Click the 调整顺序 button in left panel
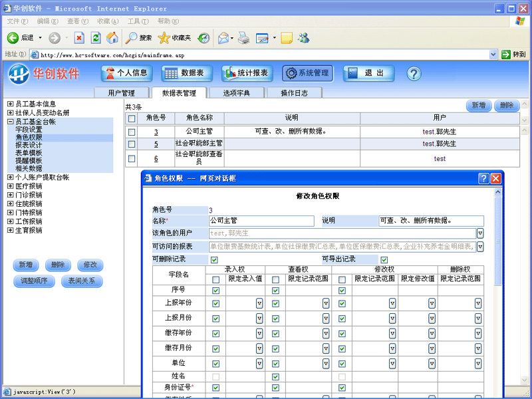 click(34, 281)
